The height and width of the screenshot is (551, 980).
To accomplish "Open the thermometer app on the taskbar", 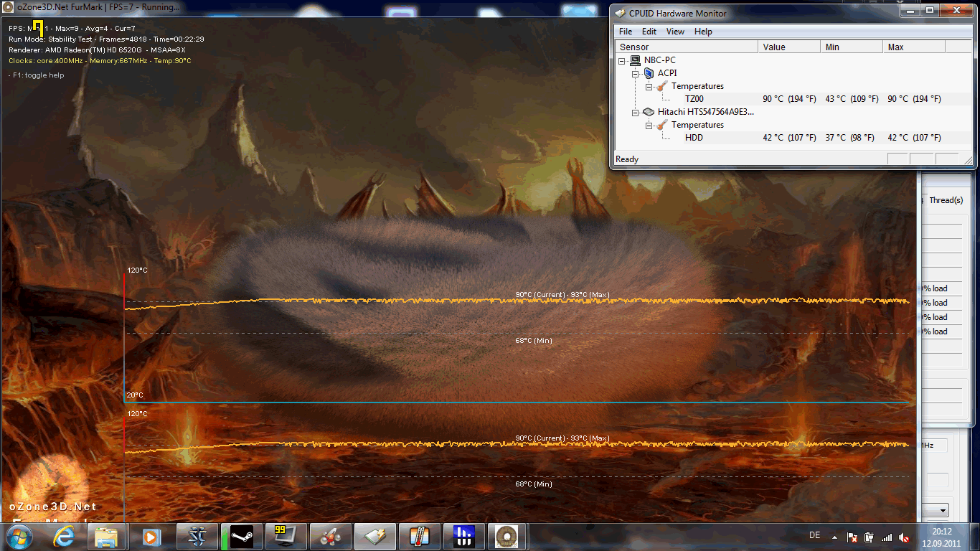I will [420, 537].
